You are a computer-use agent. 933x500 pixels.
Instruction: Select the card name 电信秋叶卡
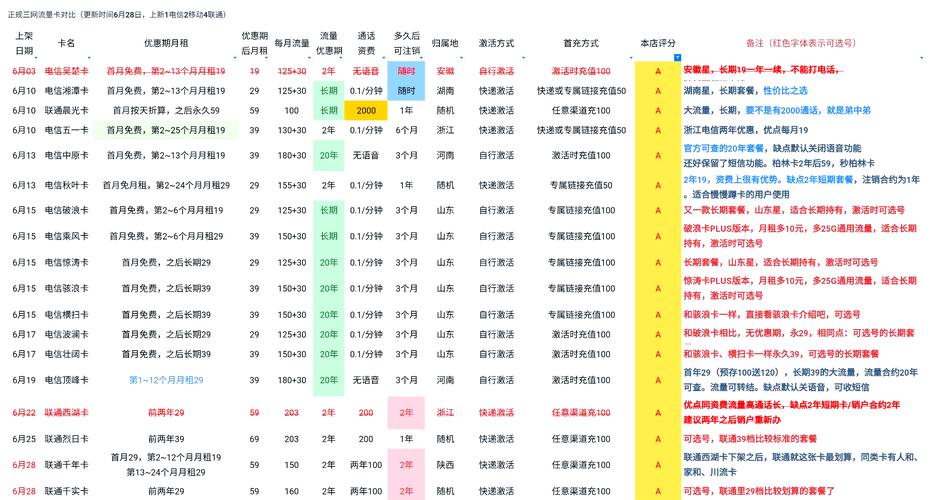67,185
